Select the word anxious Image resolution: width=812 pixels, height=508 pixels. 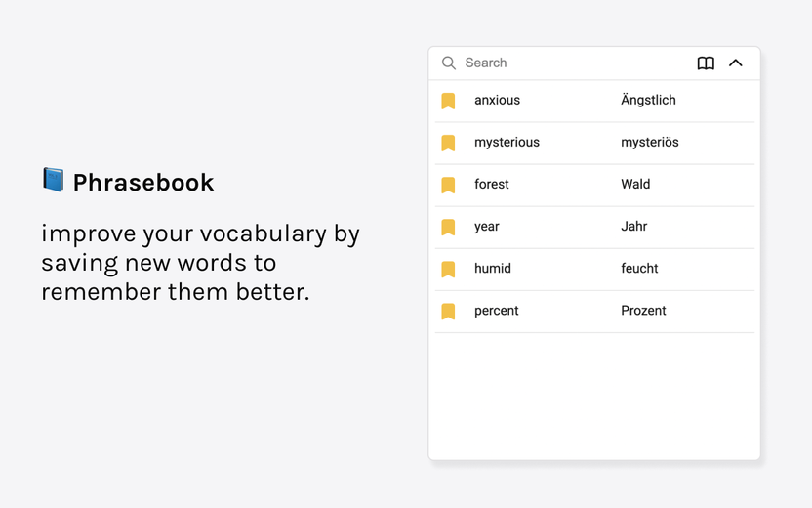coord(497,100)
